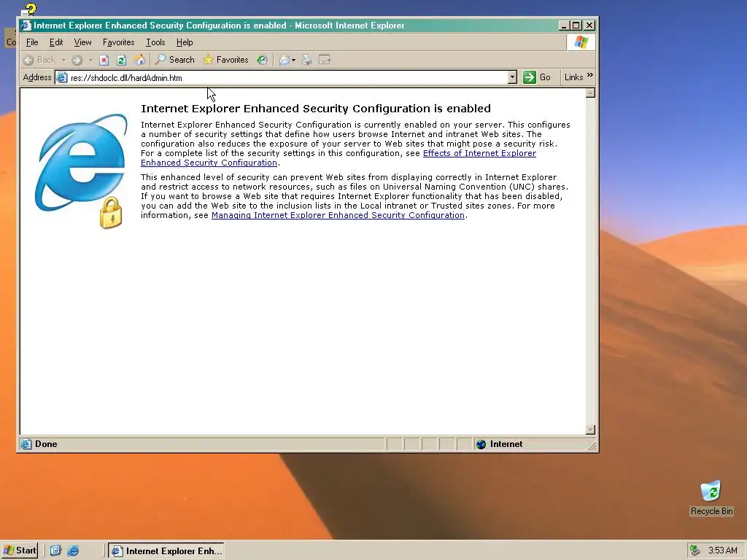The image size is (747, 560).
Task: Click the IE icon in title bar
Action: [x=26, y=26]
